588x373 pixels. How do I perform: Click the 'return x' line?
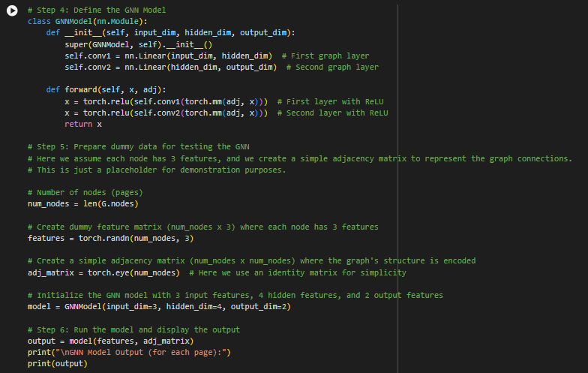coord(82,125)
